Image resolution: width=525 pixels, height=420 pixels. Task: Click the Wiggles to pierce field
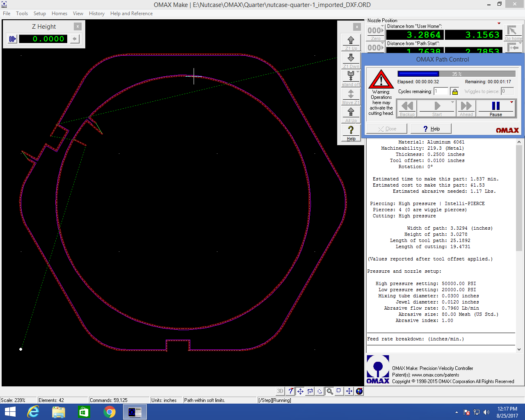click(x=507, y=91)
